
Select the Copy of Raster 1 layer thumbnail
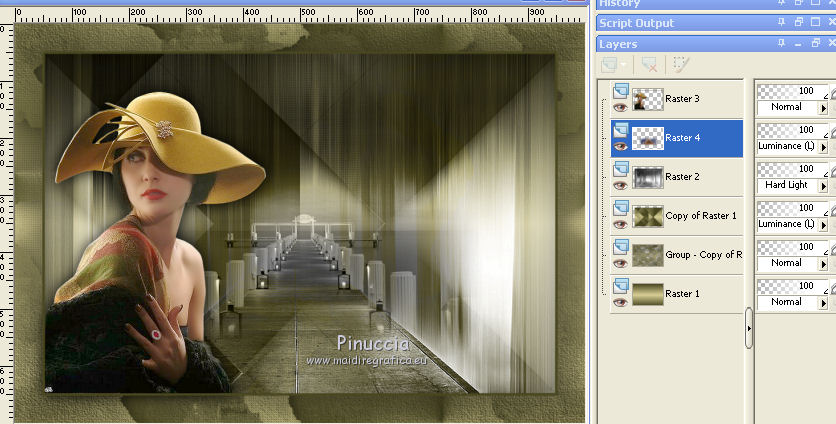(648, 216)
